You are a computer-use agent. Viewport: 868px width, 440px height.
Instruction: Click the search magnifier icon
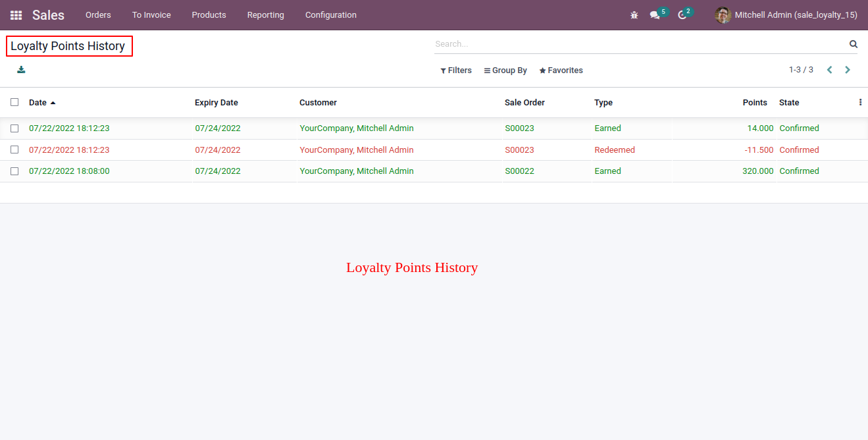(854, 44)
